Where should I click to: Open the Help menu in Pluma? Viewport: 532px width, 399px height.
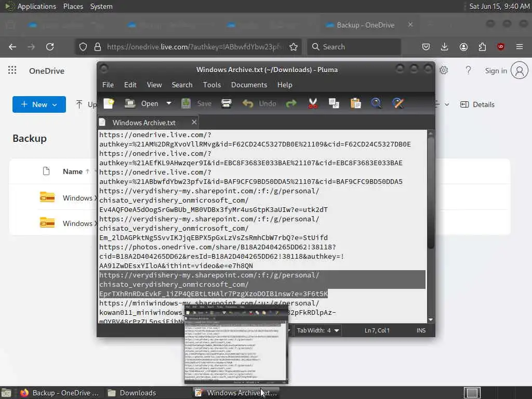point(285,85)
